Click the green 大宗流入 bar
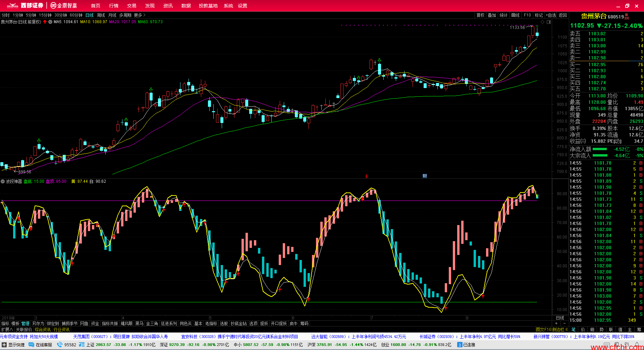 (600, 156)
